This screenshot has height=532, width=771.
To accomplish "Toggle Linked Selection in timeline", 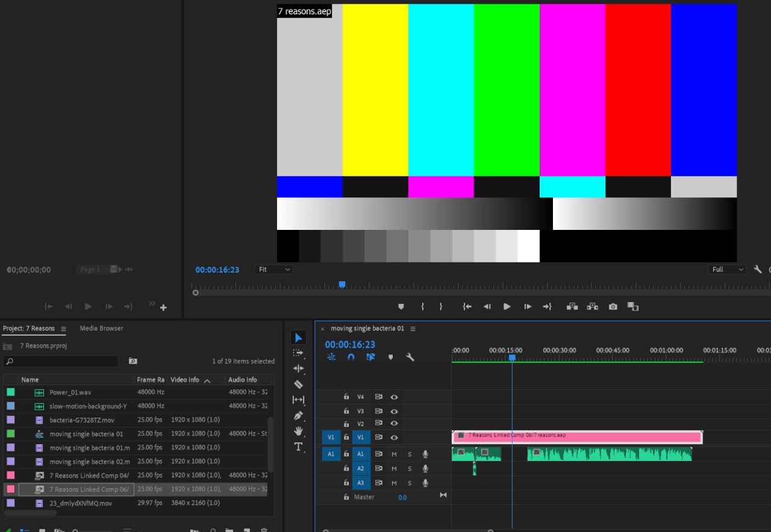I will (370, 357).
